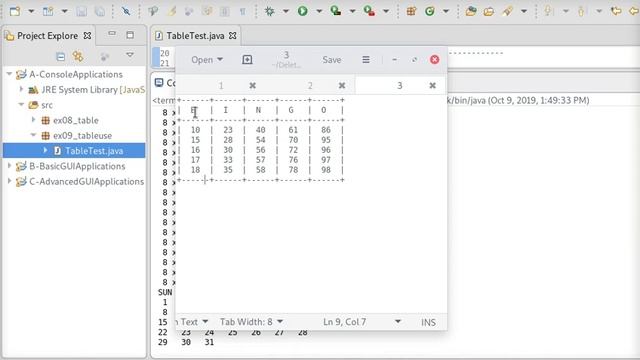Click the Skip All Breakpoints icon

coord(126,11)
